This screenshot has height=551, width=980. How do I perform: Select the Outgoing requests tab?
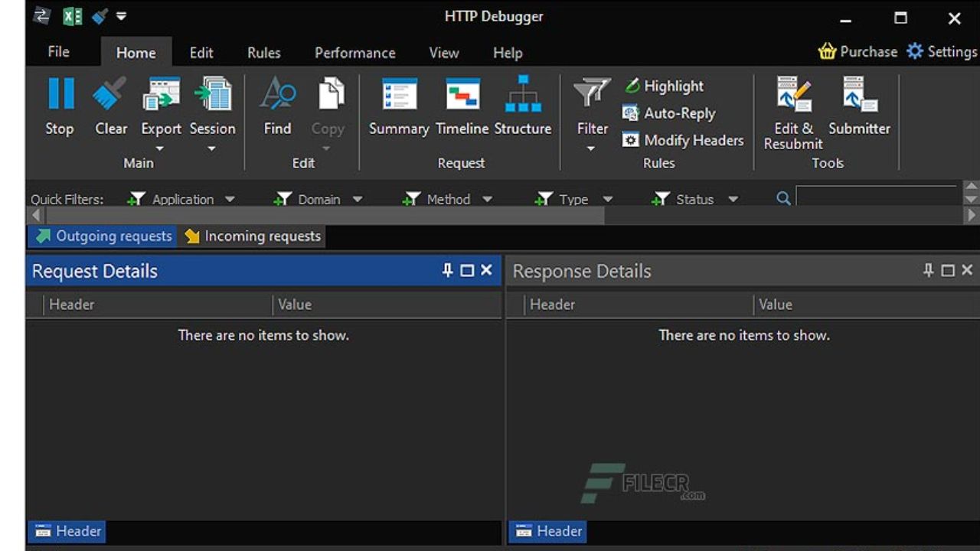coord(103,236)
